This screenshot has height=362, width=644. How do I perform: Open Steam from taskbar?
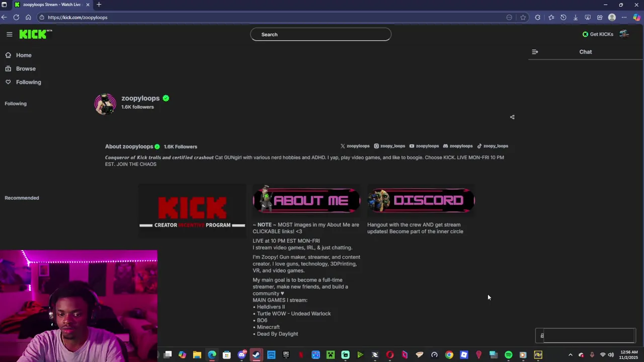tap(256, 355)
